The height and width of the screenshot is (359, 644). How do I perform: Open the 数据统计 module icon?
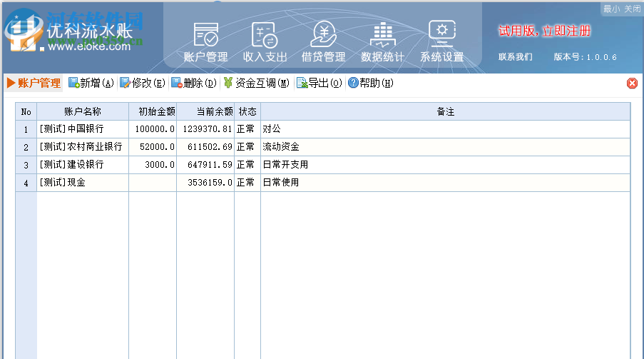point(382,41)
